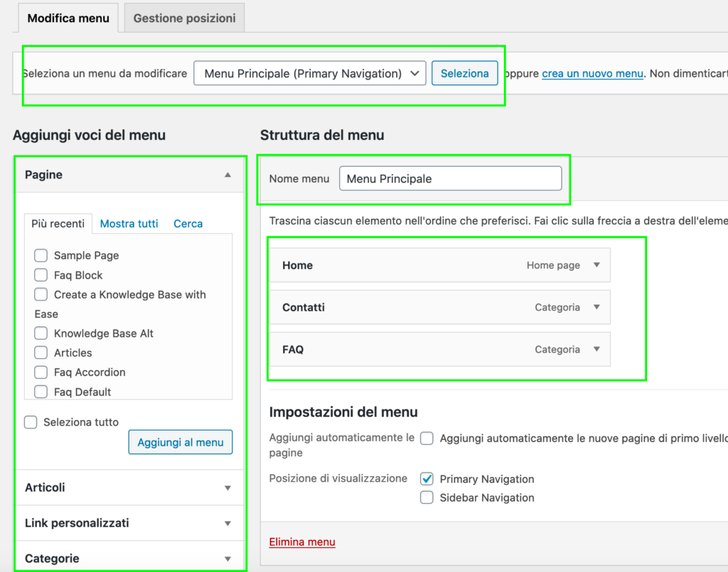Expand the FAQ menu item arrow

pos(596,350)
